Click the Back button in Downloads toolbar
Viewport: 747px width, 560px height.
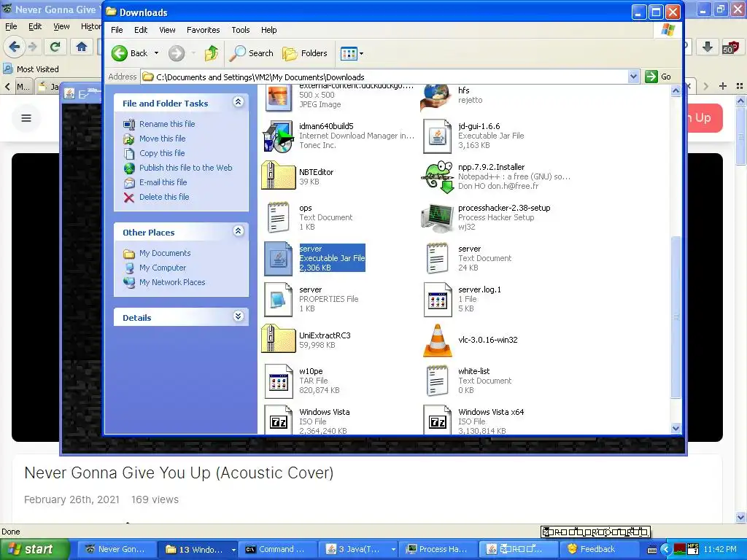(130, 53)
